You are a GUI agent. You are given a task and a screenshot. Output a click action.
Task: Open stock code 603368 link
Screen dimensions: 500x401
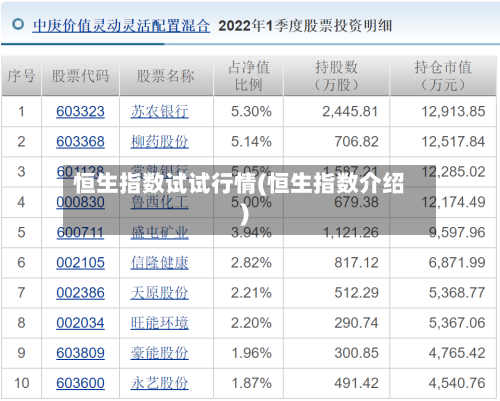click(80, 142)
